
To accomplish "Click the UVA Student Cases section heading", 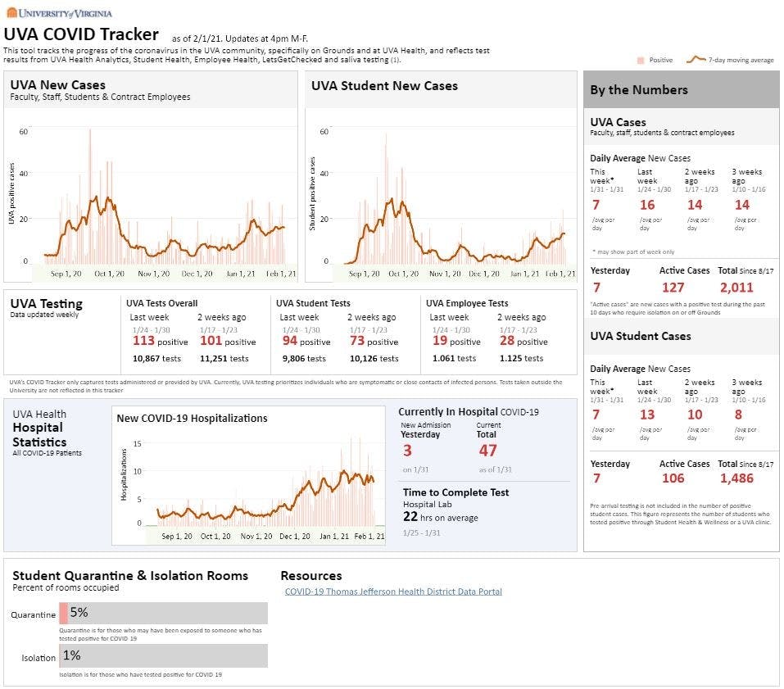I will [x=640, y=336].
